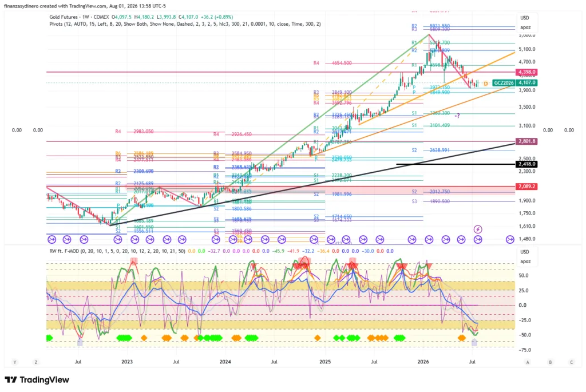The width and height of the screenshot is (586, 392).
Task: Click the -41.9 value in the F-MOD legend
Action: pyautogui.click(x=294, y=251)
